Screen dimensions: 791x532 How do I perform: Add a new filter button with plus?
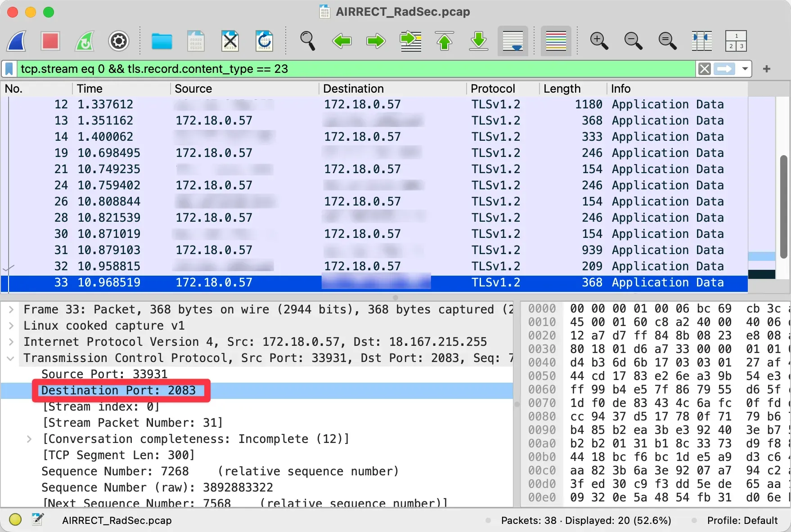(767, 69)
